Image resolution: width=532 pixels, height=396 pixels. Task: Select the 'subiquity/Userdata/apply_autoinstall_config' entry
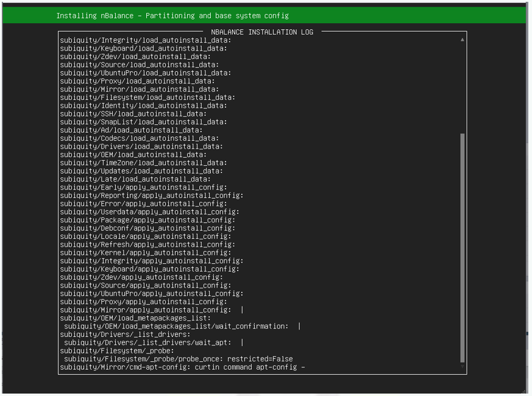tap(149, 212)
